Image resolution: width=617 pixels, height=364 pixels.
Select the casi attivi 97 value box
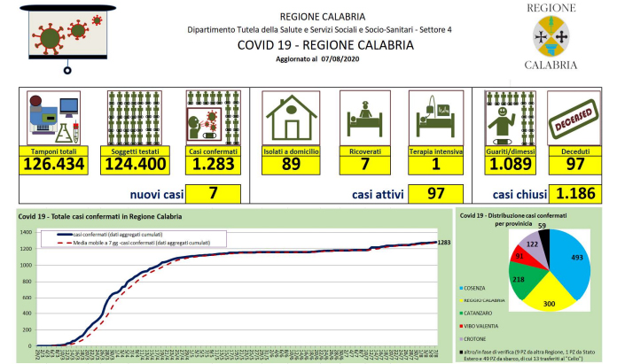click(434, 193)
